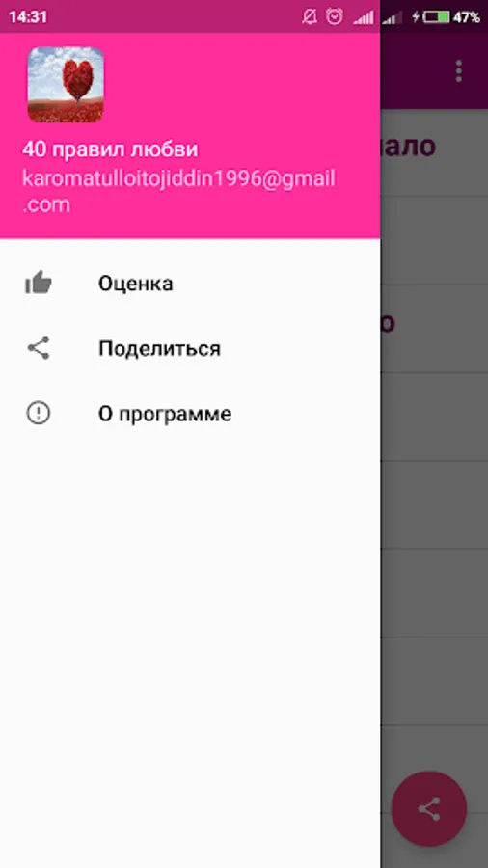Tap the thumbs-up Оценка icon
The image size is (488, 868).
(x=39, y=283)
